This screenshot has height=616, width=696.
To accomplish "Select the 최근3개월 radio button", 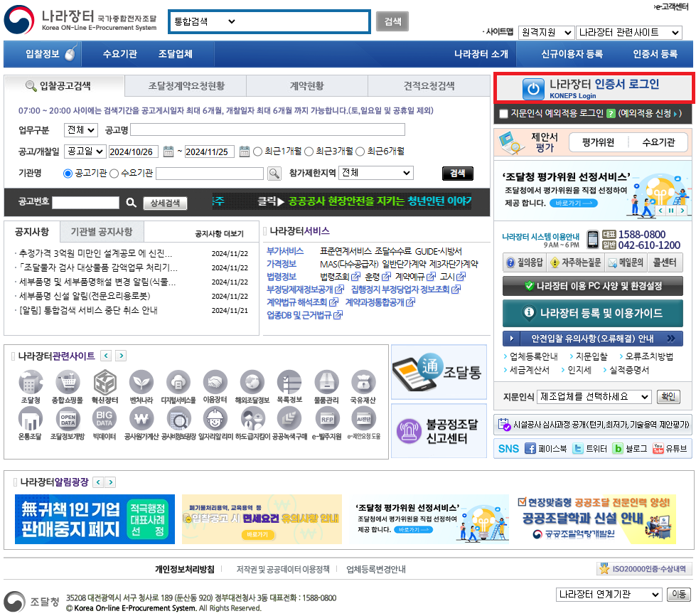I will pos(309,152).
